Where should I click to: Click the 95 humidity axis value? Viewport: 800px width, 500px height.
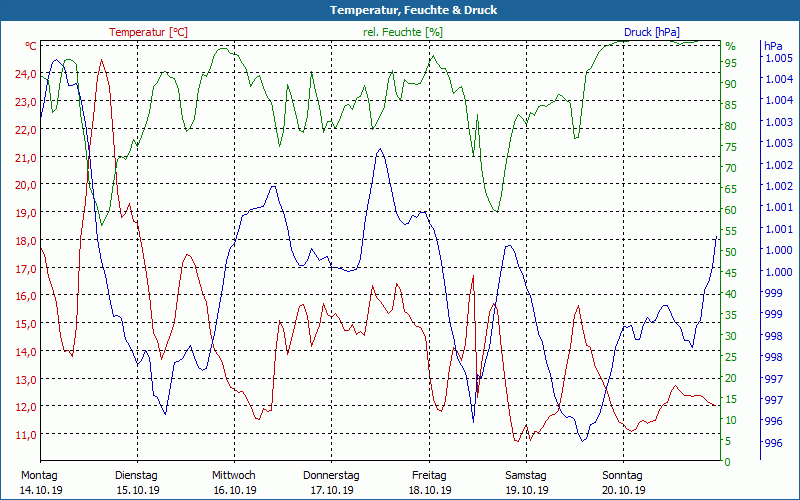[730, 63]
